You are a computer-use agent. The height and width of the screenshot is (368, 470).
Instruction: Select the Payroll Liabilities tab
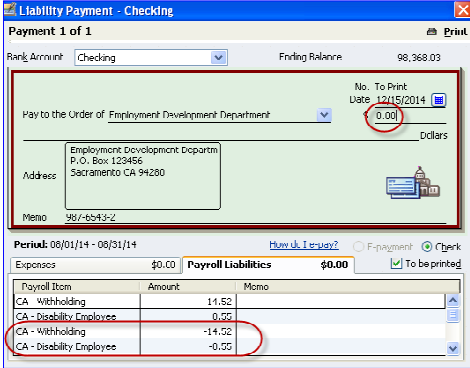point(268,265)
